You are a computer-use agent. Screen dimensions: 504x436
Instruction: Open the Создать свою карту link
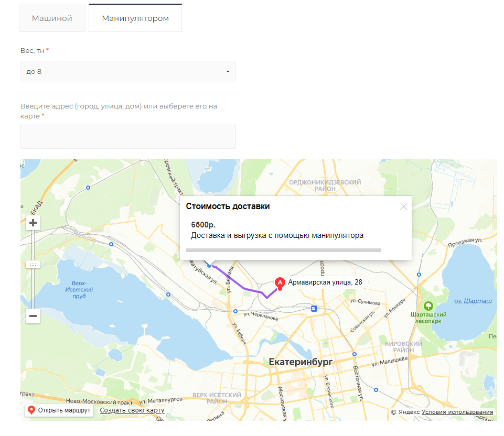[x=132, y=410]
